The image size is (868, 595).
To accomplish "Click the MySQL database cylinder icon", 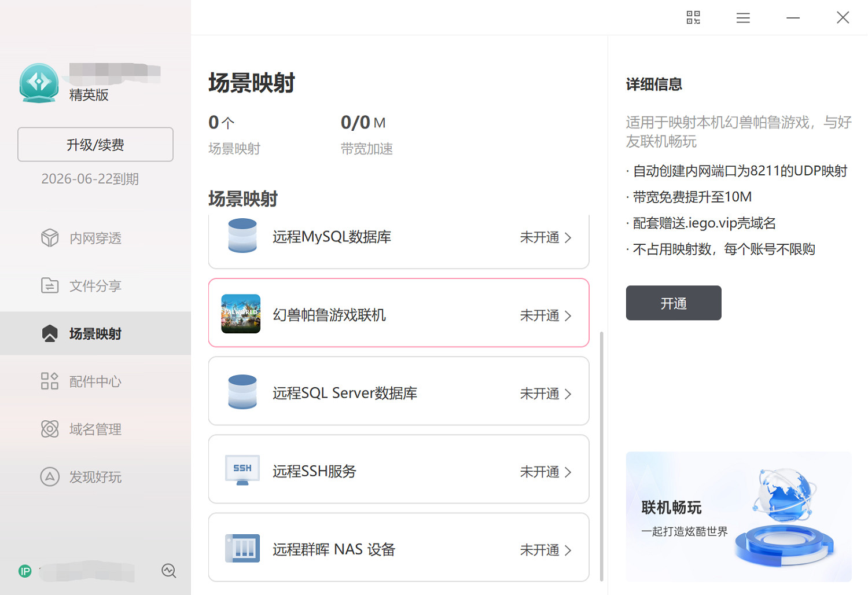I will pyautogui.click(x=242, y=236).
